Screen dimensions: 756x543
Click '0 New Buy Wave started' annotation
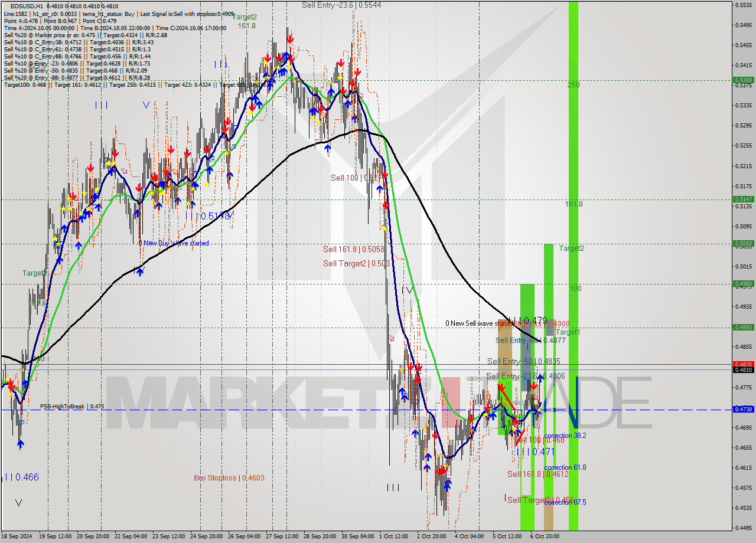point(174,243)
